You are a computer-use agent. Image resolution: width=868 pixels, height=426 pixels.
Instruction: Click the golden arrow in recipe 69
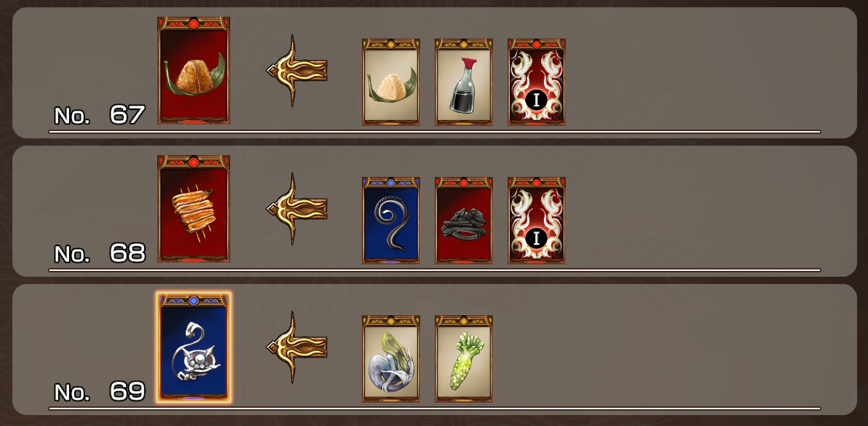point(297,347)
